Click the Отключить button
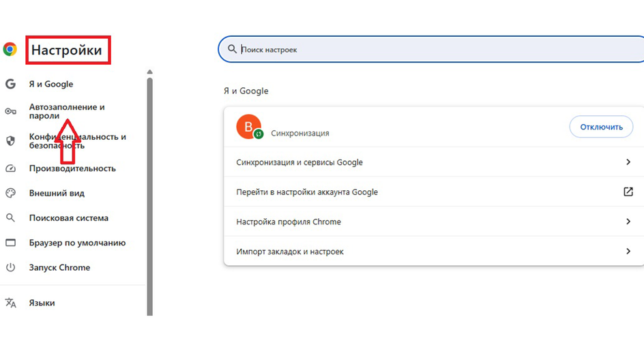 601,127
